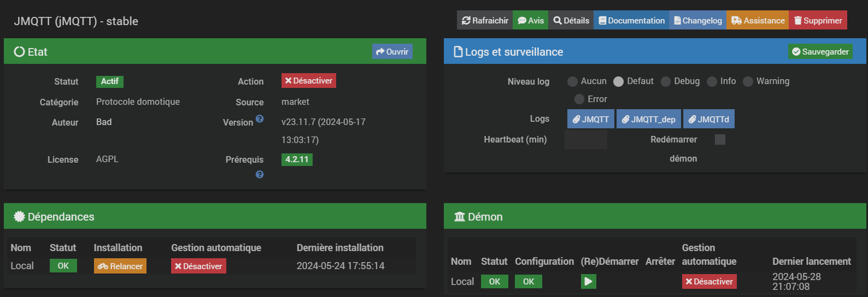This screenshot has width=868, height=297.
Task: View the Changelog
Action: point(698,20)
